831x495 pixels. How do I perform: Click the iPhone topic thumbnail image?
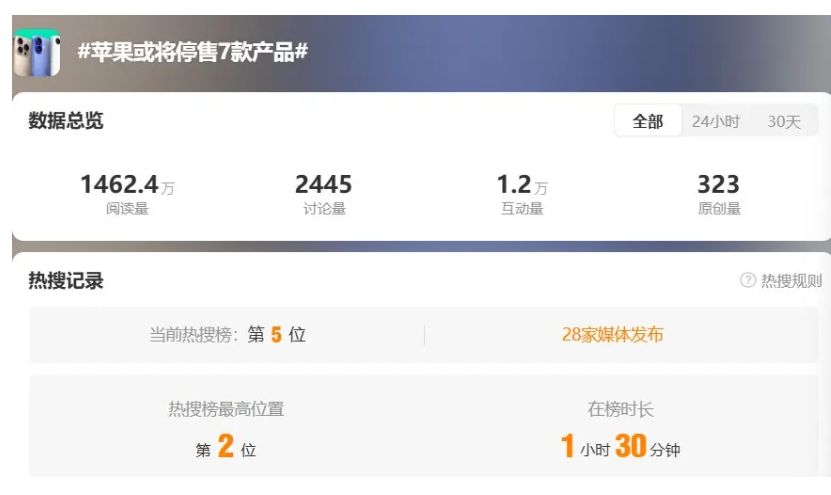(37, 53)
